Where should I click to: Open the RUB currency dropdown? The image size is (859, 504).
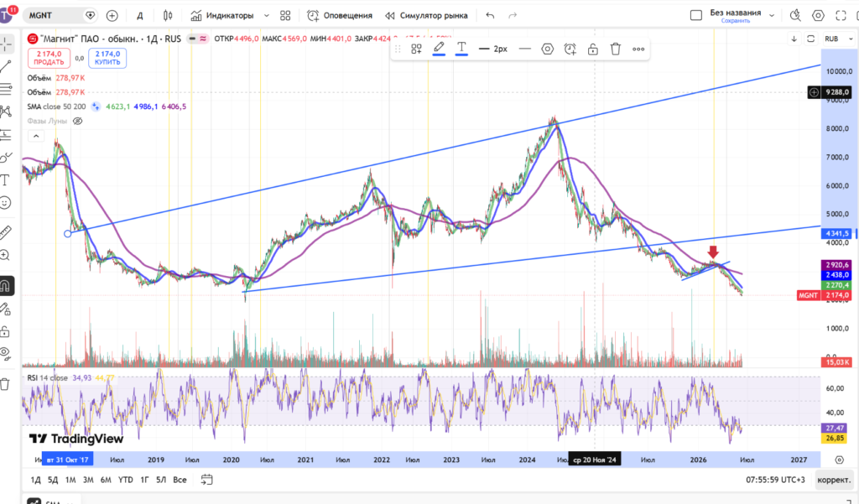pyautogui.click(x=839, y=39)
